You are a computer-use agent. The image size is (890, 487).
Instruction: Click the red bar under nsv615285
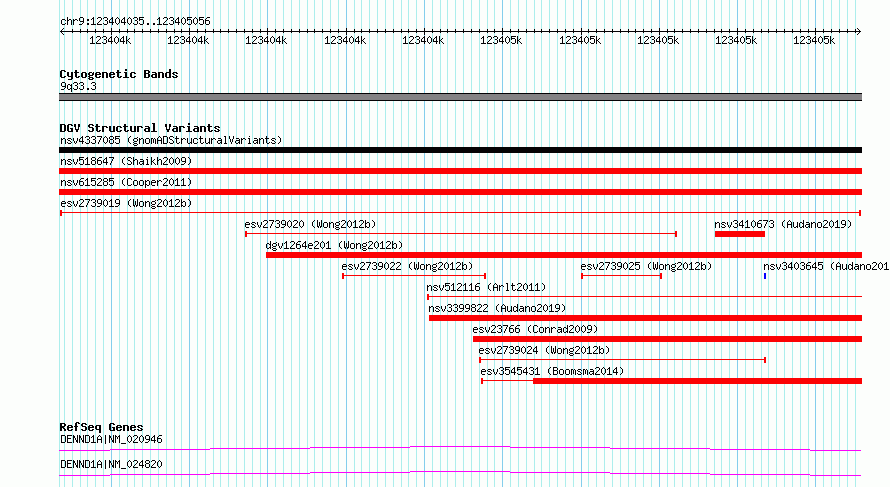click(x=460, y=192)
